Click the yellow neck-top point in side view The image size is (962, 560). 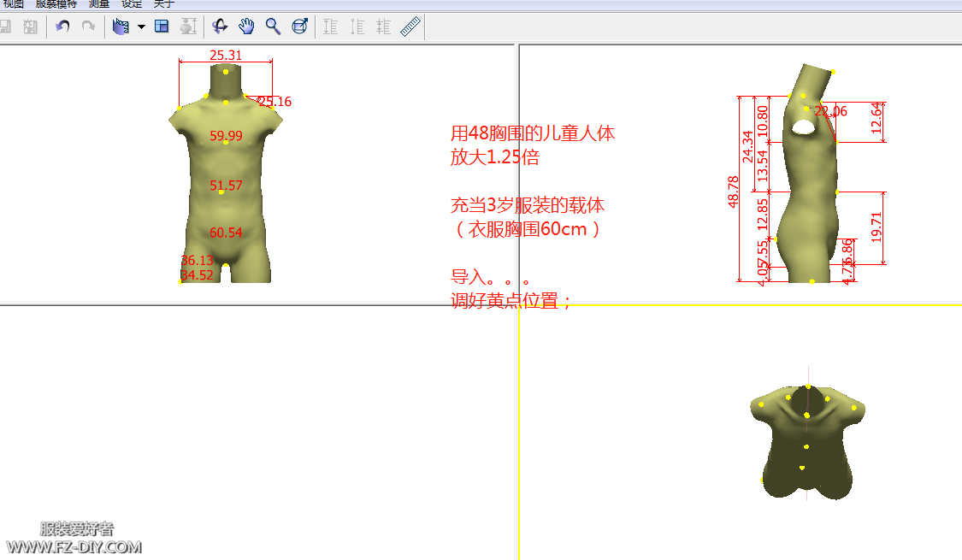[x=833, y=73]
